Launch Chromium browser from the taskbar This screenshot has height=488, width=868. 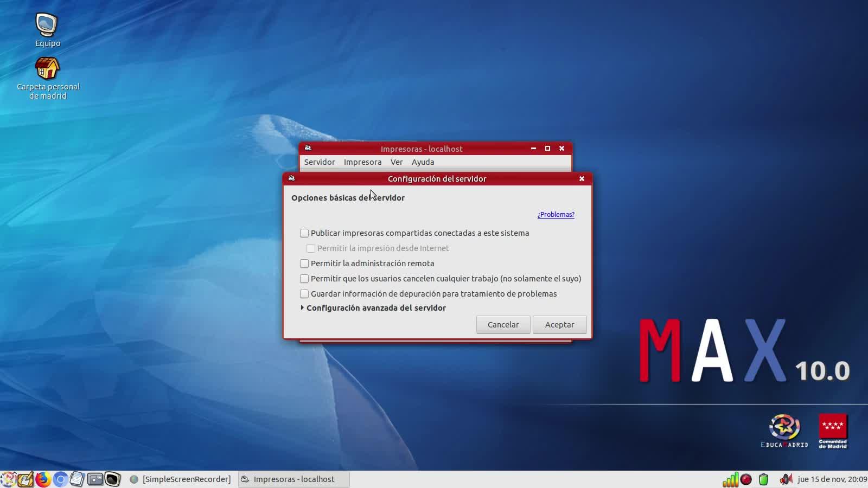point(60,479)
